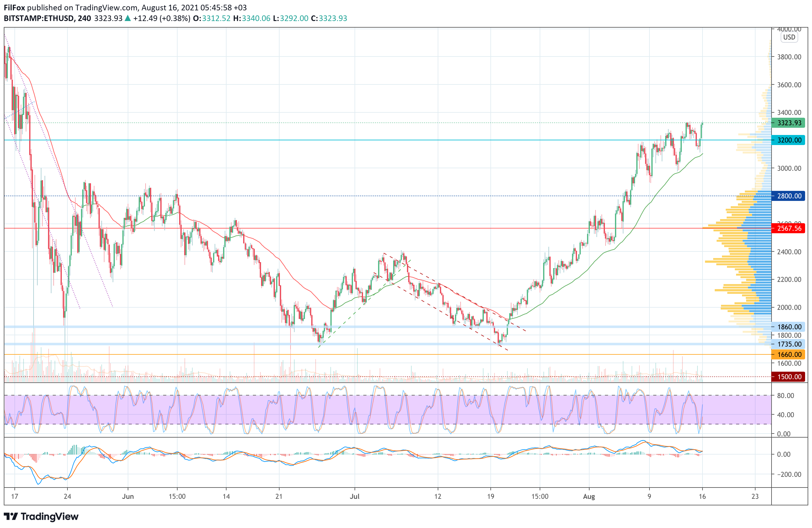This screenshot has width=812, height=528.
Task: Select the cyan 3200.00 price level label
Action: point(789,140)
